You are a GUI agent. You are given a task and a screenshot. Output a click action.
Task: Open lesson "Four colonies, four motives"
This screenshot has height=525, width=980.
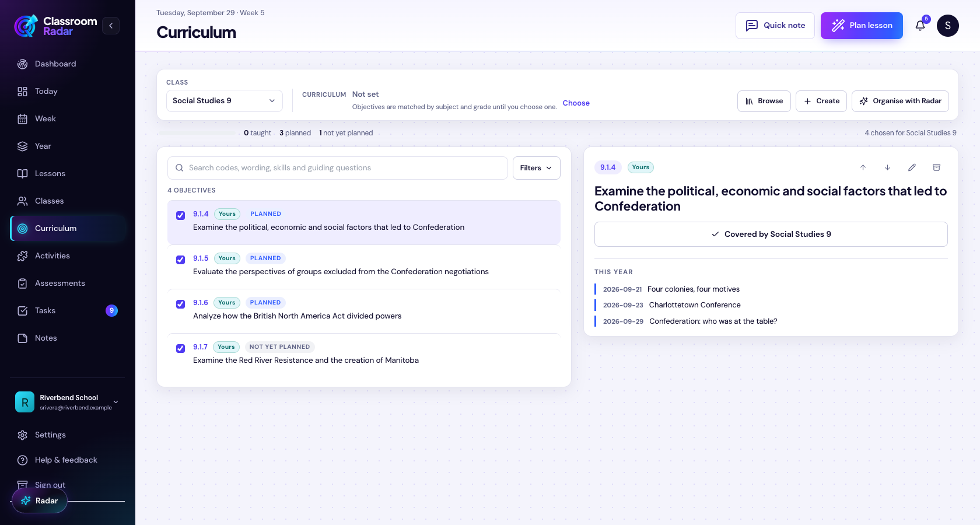(x=694, y=289)
